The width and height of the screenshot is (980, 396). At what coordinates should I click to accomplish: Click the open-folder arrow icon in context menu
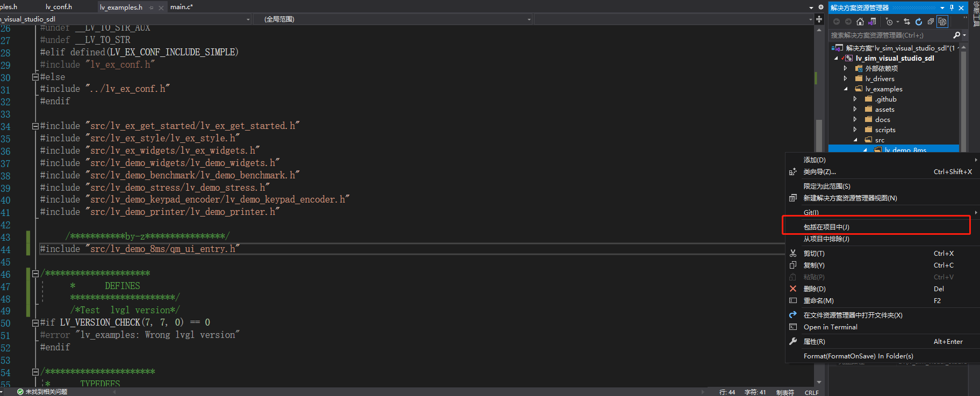(793, 315)
